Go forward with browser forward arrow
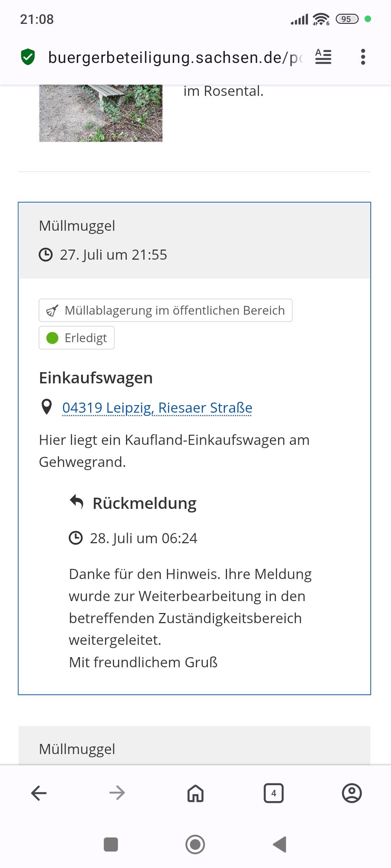This screenshot has height=868, width=391. pyautogui.click(x=117, y=793)
